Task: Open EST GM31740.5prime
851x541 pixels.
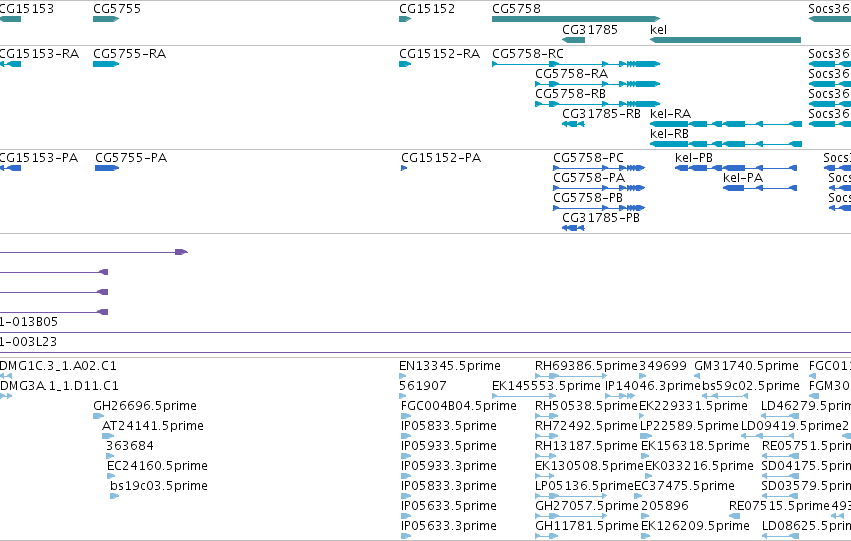Action: [x=746, y=366]
